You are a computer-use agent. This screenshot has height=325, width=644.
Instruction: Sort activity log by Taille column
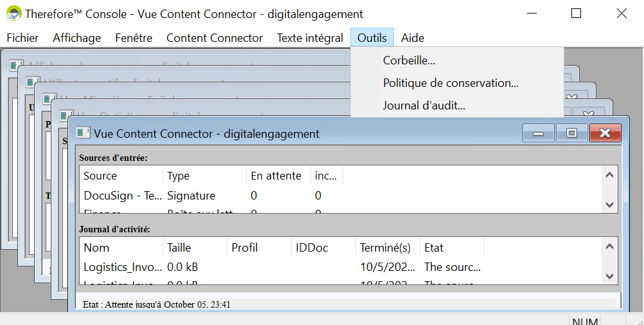[195, 248]
